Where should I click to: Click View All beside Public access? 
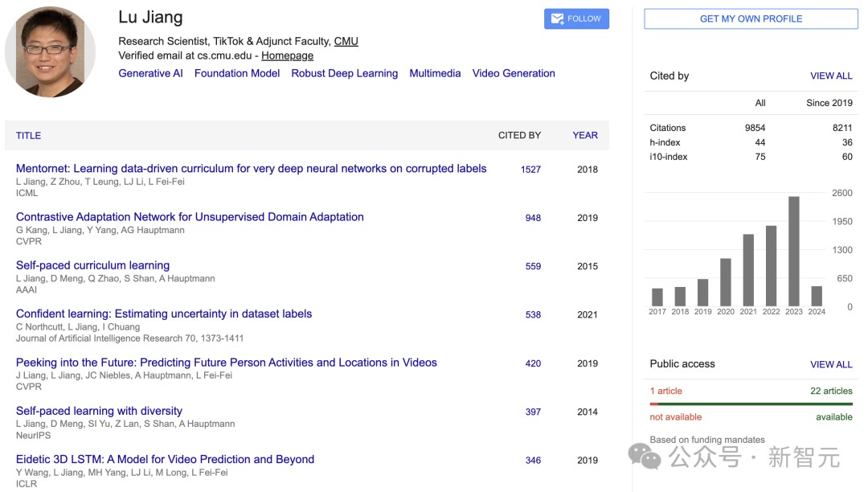click(831, 364)
